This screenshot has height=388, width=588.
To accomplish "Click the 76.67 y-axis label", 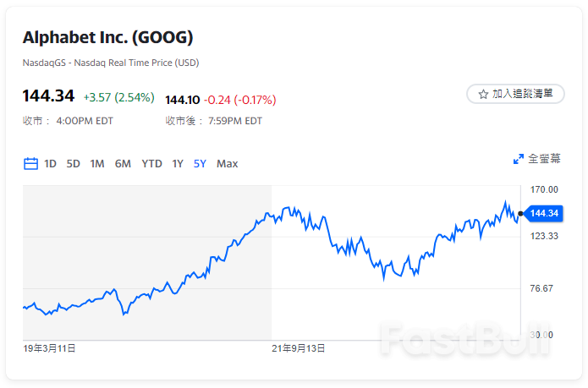I will (x=541, y=288).
